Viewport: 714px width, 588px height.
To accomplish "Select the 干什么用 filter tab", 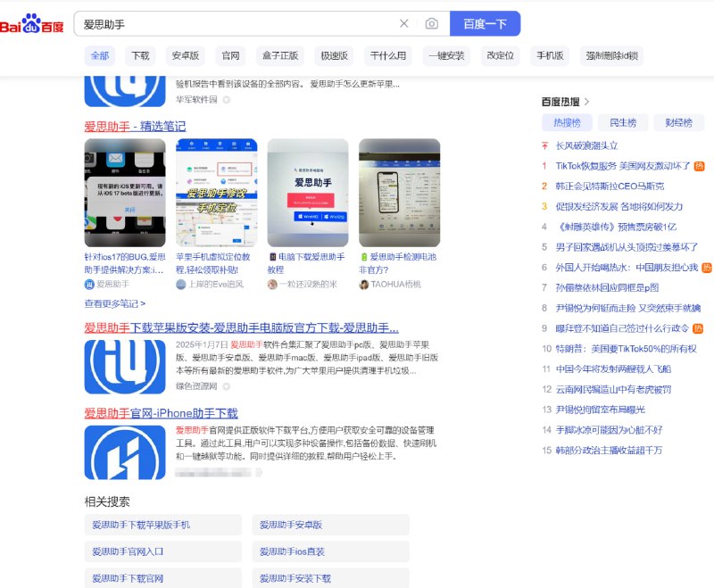I will (388, 56).
